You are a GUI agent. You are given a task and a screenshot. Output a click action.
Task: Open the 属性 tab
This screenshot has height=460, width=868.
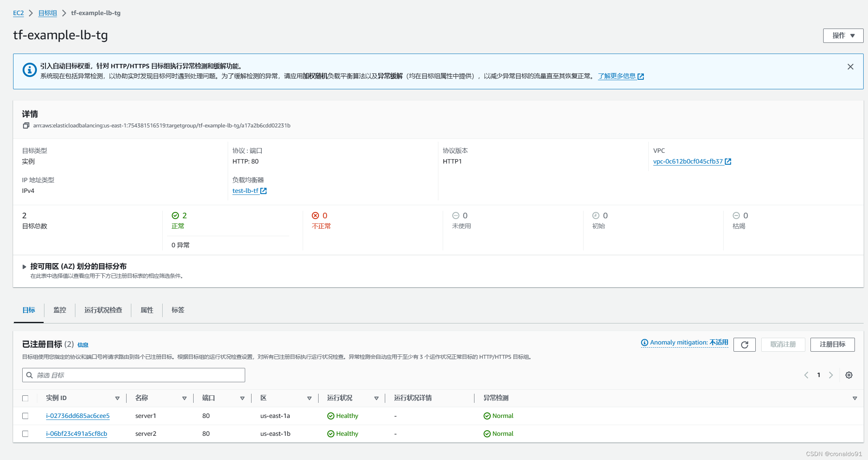pos(147,310)
